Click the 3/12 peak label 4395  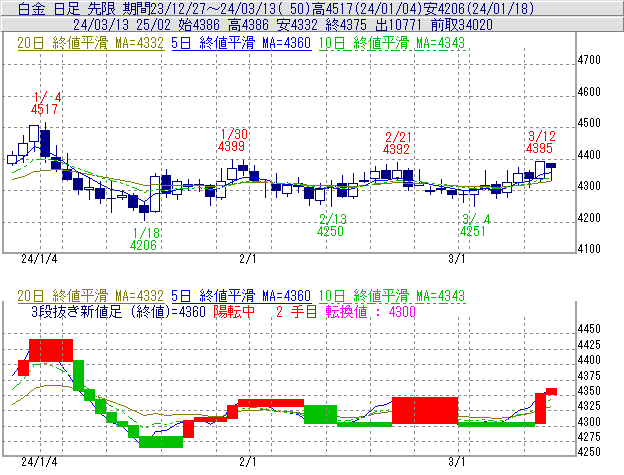coord(540,148)
